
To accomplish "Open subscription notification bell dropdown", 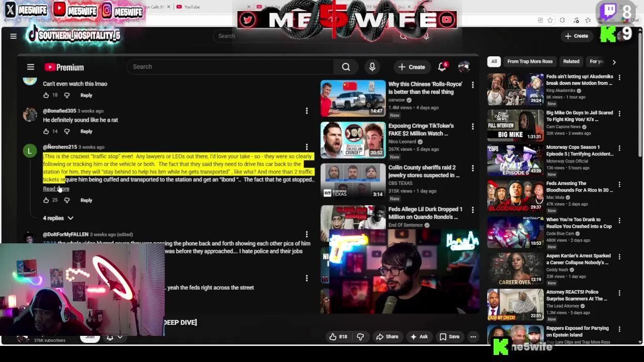I will point(114,338).
